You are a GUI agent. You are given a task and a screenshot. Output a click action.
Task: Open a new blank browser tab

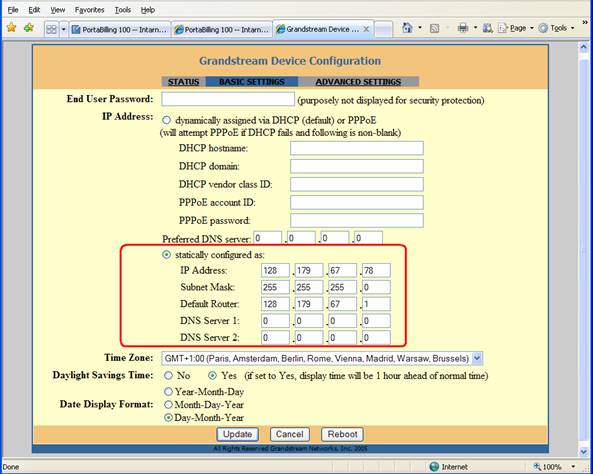click(383, 29)
